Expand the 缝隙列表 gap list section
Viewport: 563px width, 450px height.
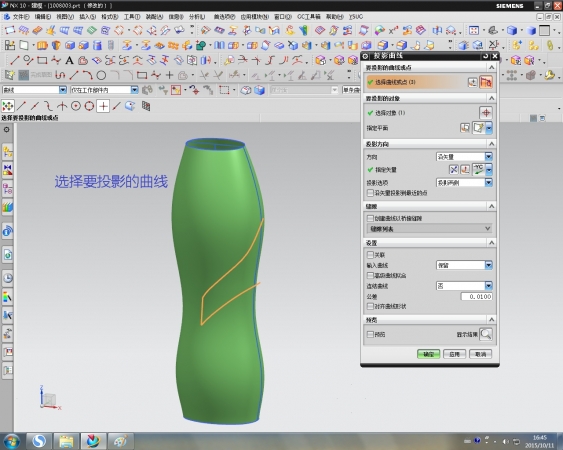429,228
